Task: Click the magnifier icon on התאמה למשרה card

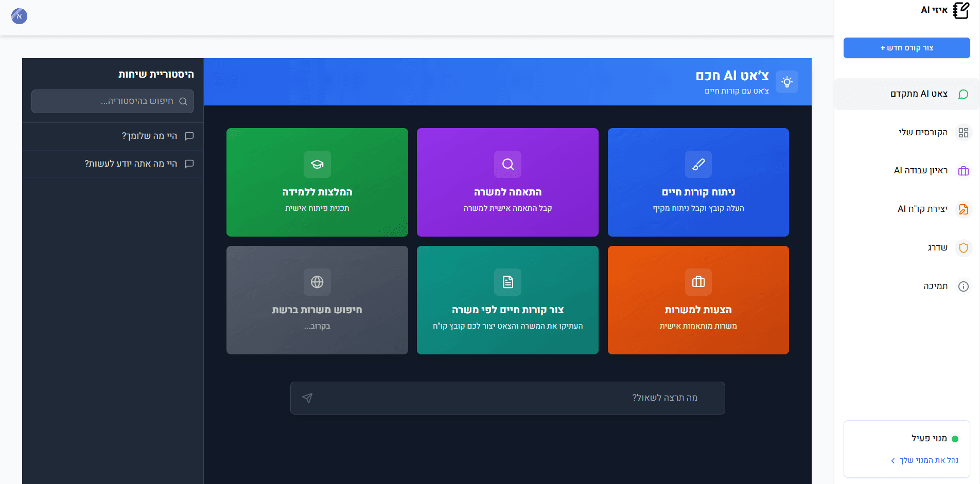Action: coord(507,164)
